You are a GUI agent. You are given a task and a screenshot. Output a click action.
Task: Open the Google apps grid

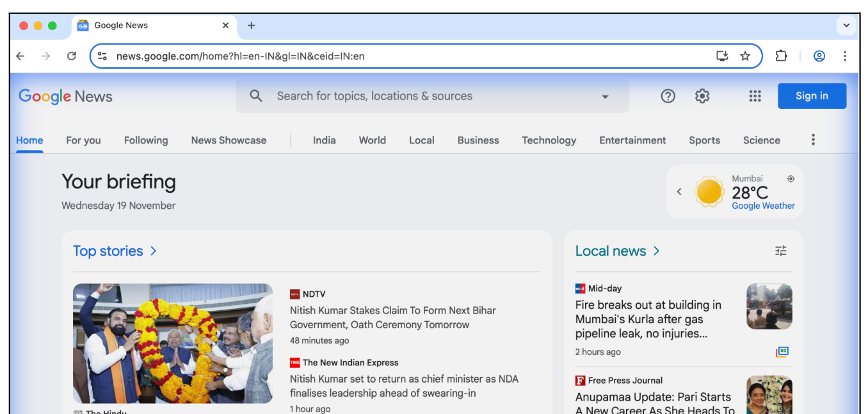coord(755,95)
